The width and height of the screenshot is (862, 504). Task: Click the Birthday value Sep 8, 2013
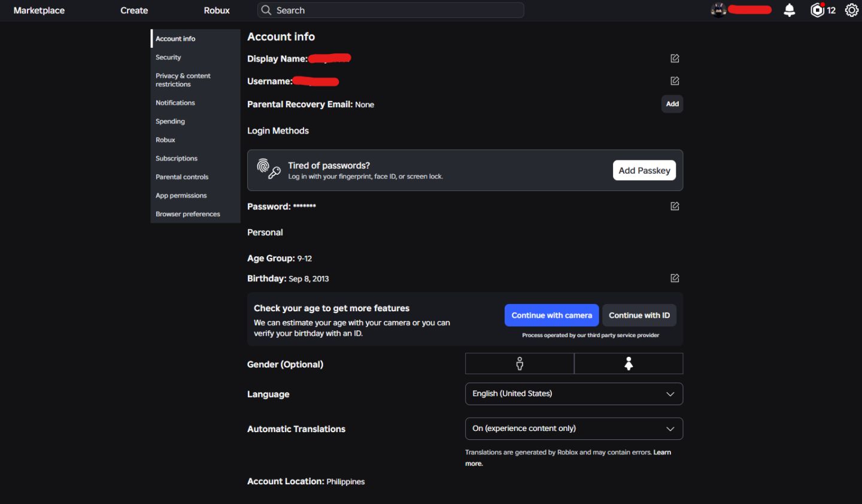(309, 278)
